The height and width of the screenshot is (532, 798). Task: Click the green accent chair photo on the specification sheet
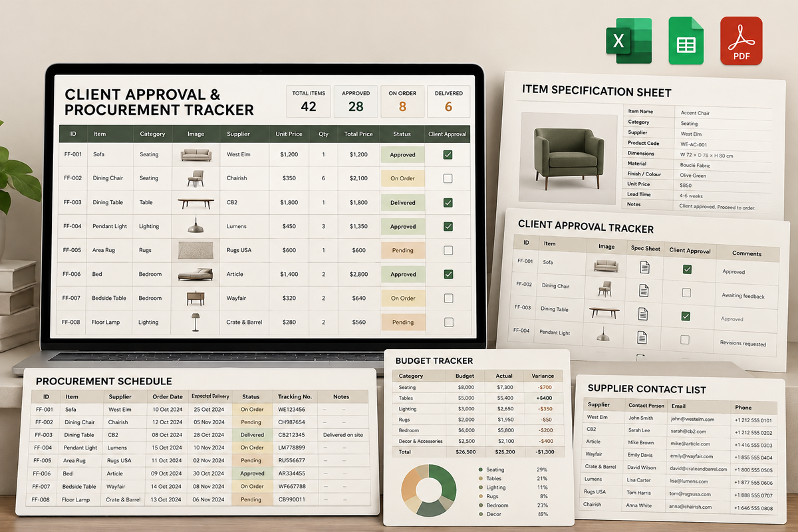point(569,158)
